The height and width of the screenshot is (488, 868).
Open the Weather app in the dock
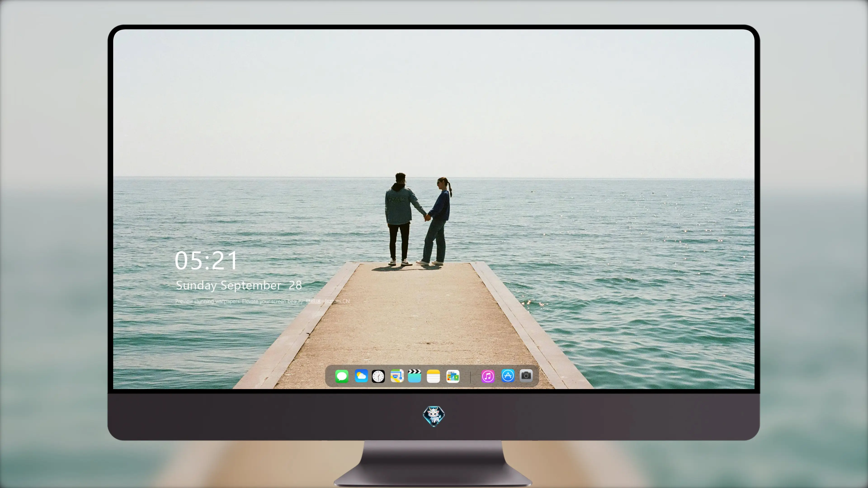[x=361, y=376]
